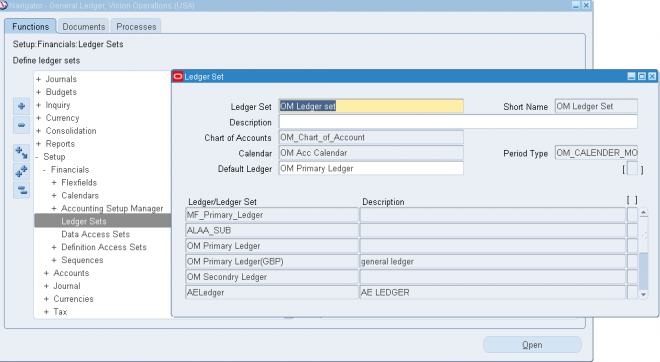Click the Expand All icon button
This screenshot has width=660, height=362.
coord(21,171)
